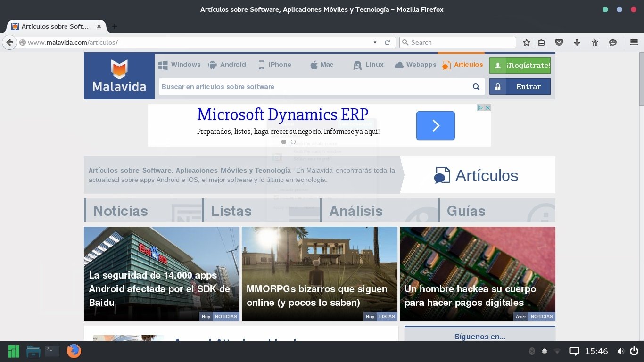
Task: Open the network Wi-Fi tray icon
Action: [x=557, y=351]
